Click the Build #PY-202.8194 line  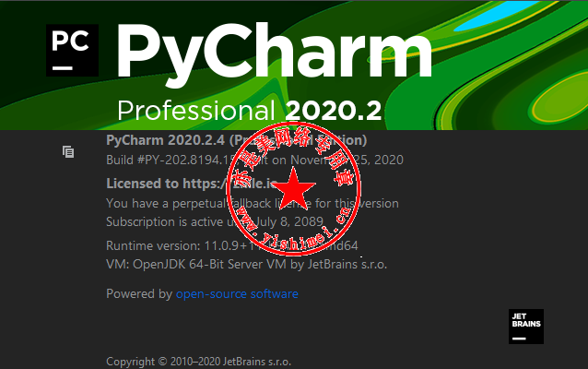254,160
